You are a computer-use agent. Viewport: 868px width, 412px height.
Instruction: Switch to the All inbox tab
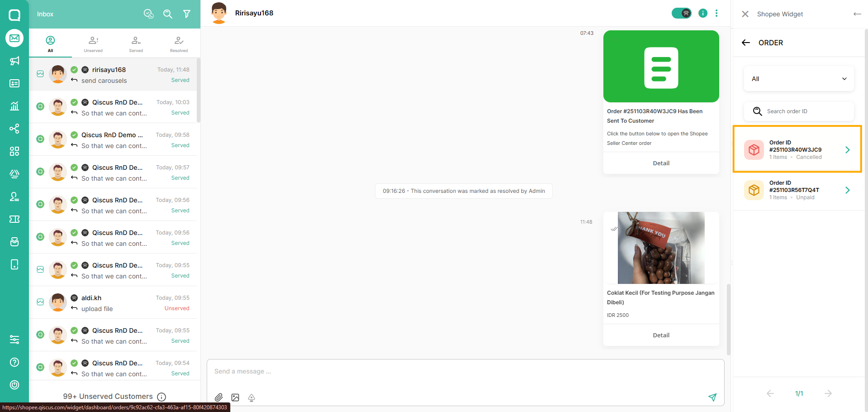50,43
